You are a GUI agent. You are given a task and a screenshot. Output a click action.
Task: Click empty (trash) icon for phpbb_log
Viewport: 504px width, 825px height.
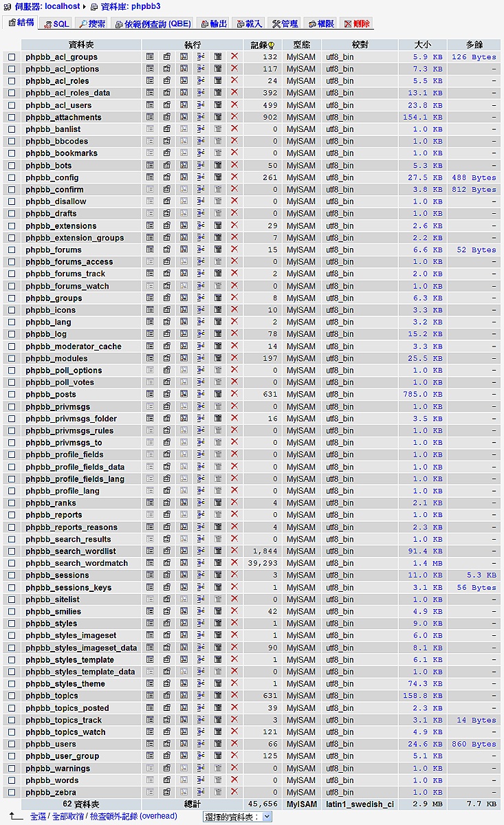218,334
